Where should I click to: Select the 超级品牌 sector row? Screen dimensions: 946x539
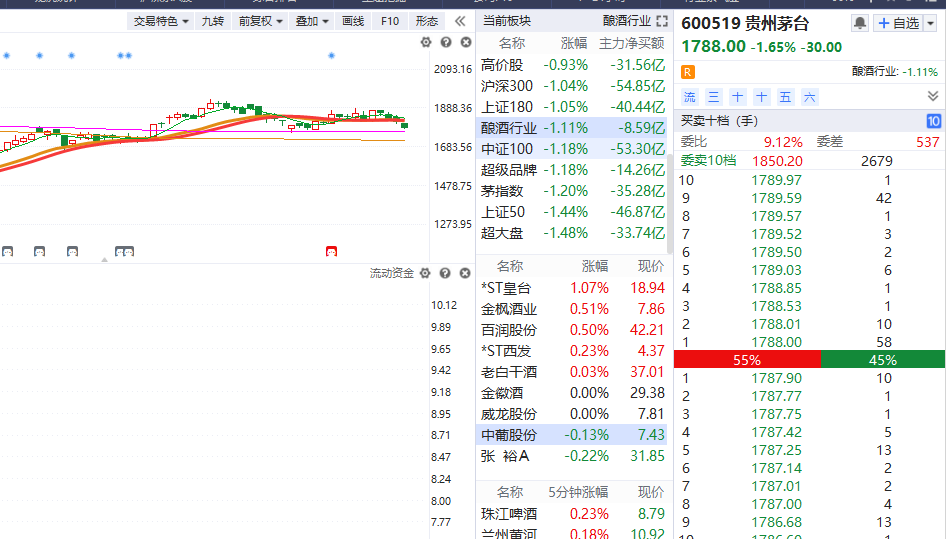click(x=572, y=170)
